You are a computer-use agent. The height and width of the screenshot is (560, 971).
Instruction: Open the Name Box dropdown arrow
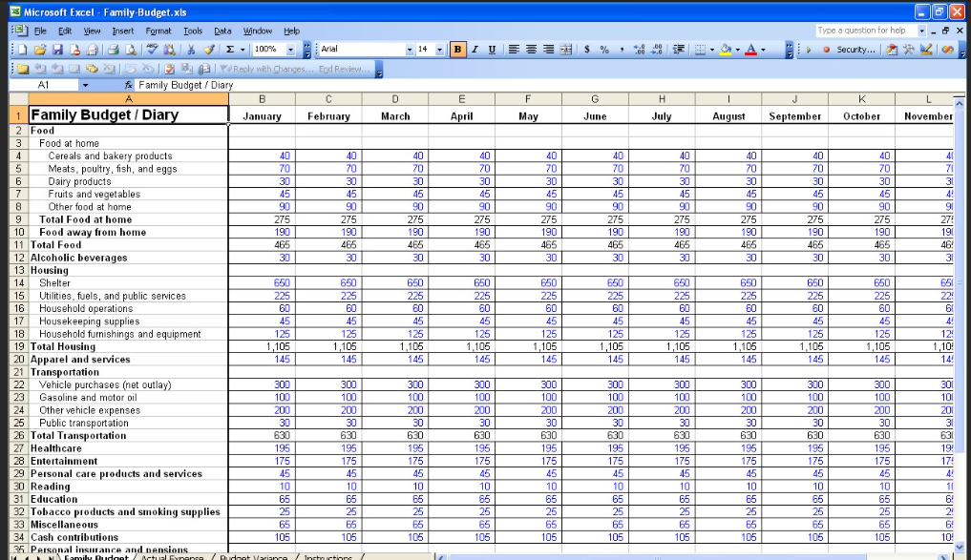point(85,85)
